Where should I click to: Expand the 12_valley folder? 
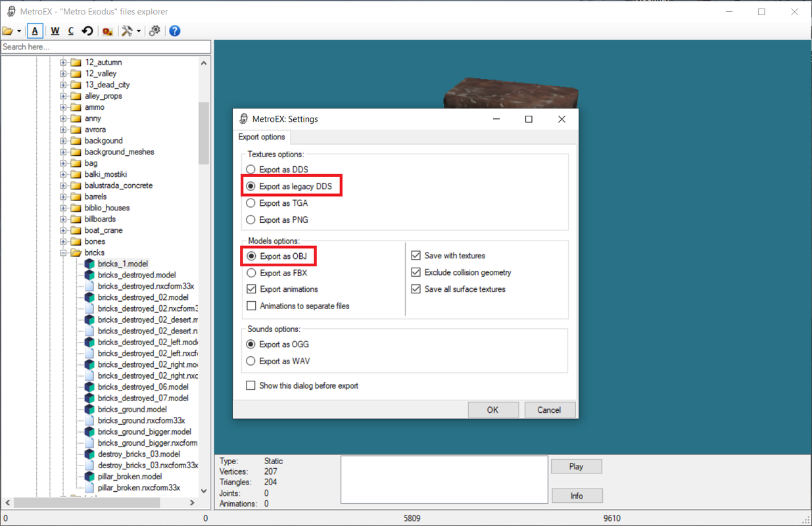click(x=64, y=74)
